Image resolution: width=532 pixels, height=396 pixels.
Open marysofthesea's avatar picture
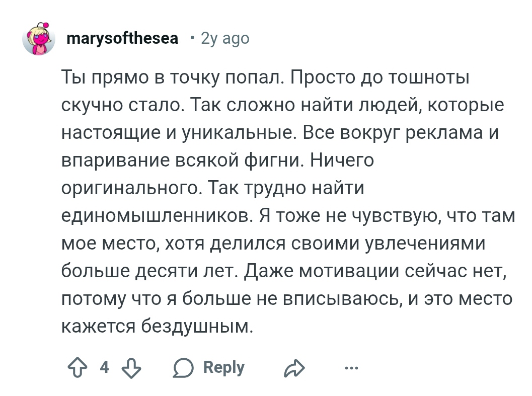tap(39, 39)
